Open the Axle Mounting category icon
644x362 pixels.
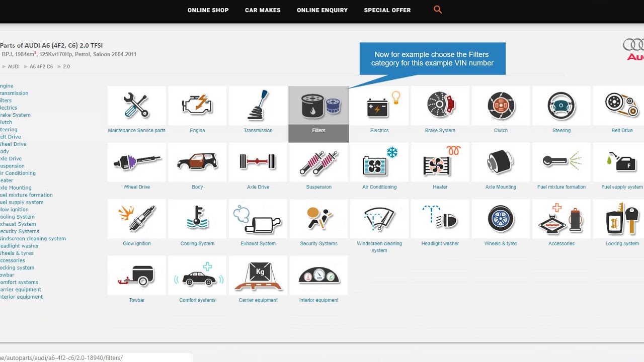pos(501,162)
